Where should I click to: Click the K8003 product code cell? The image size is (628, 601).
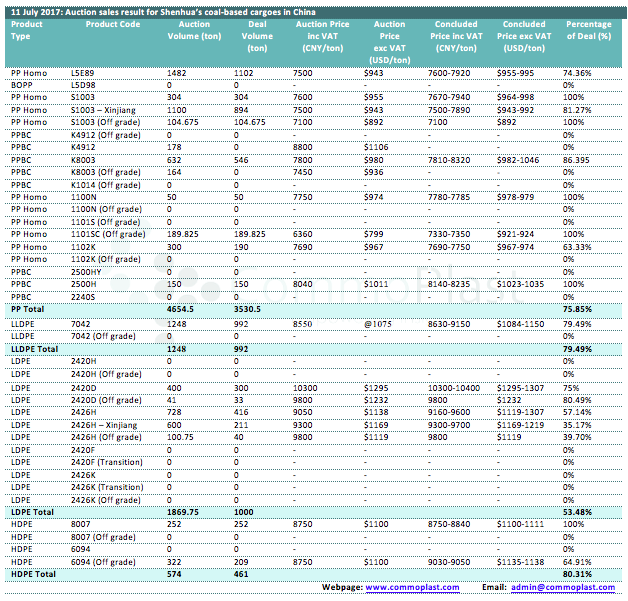pyautogui.click(x=84, y=159)
